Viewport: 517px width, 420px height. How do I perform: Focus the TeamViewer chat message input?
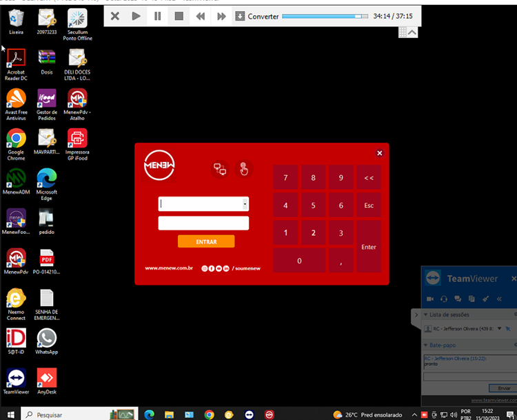click(470, 377)
